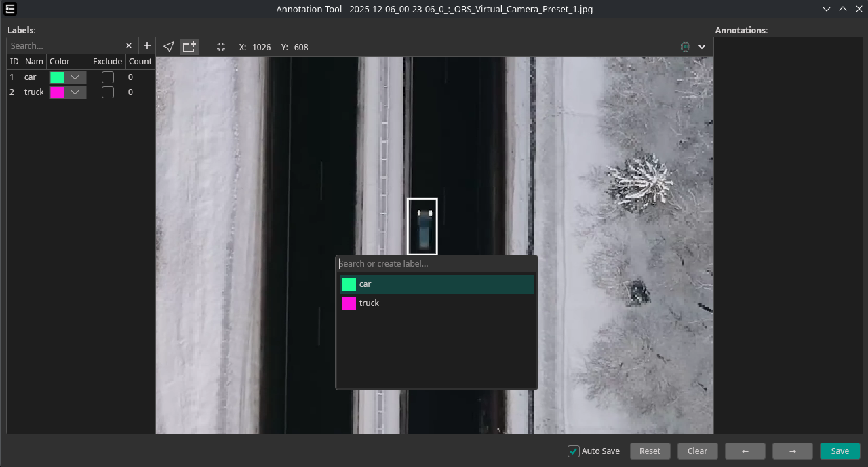
Task: Add a new label with the plus icon
Action: 147,45
